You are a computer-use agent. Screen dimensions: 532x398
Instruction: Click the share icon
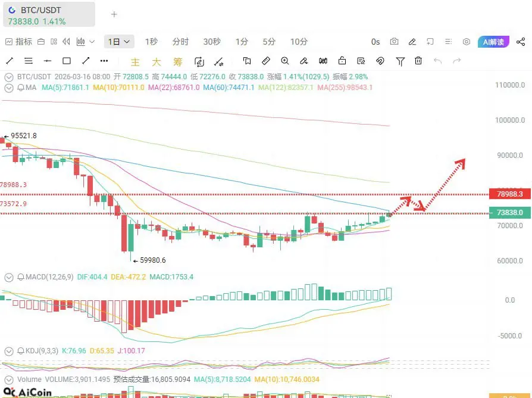[x=521, y=42]
